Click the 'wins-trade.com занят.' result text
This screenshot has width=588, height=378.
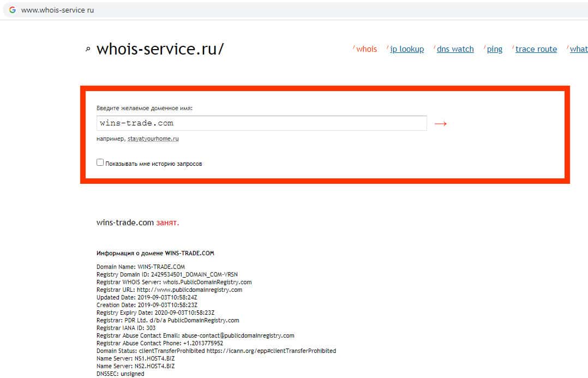point(137,223)
